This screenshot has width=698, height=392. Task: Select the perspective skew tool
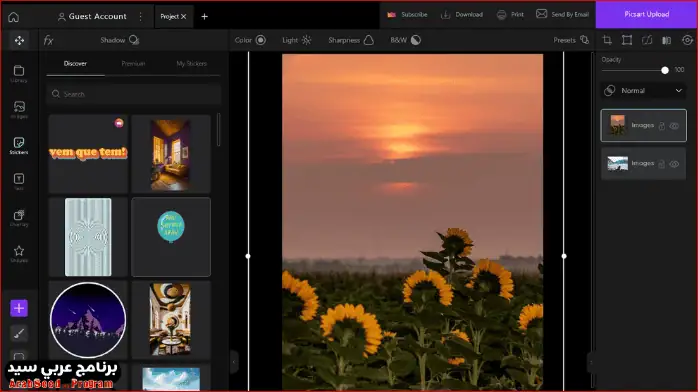pos(647,40)
